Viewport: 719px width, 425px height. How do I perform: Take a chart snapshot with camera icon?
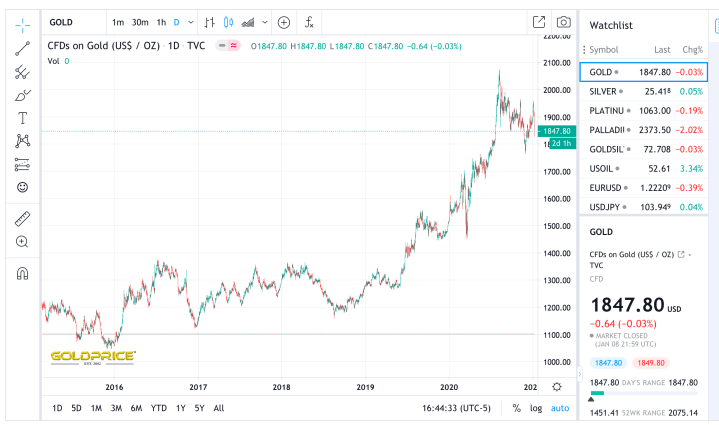[x=564, y=22]
